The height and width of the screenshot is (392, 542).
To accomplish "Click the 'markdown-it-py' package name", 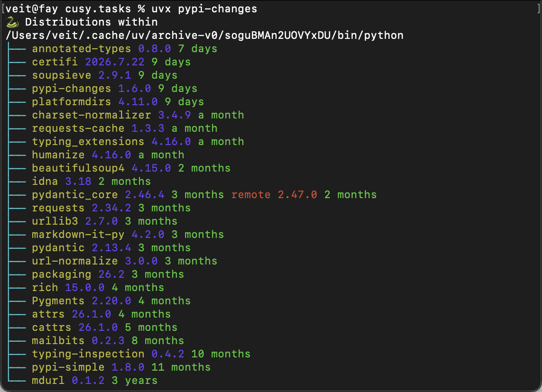I will click(x=78, y=235).
